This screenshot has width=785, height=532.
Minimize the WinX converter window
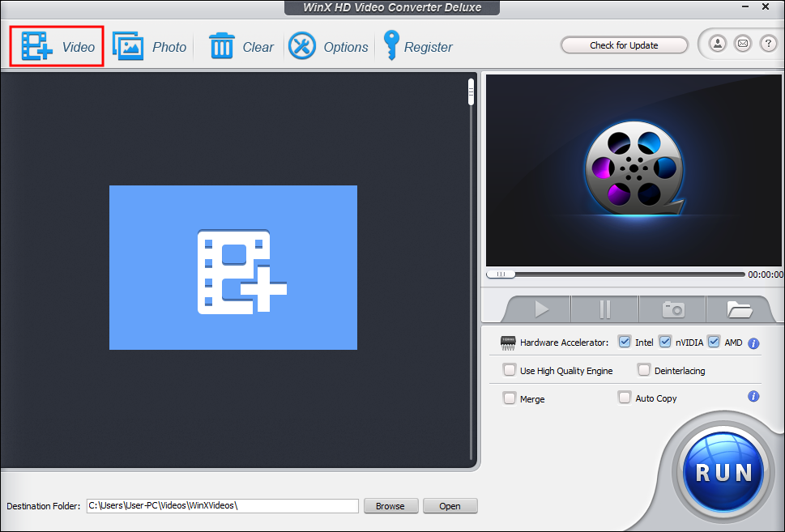(745, 6)
